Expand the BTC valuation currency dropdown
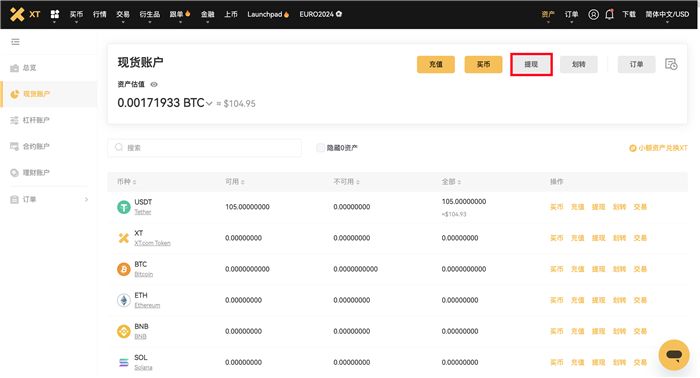The height and width of the screenshot is (378, 700). tap(208, 104)
